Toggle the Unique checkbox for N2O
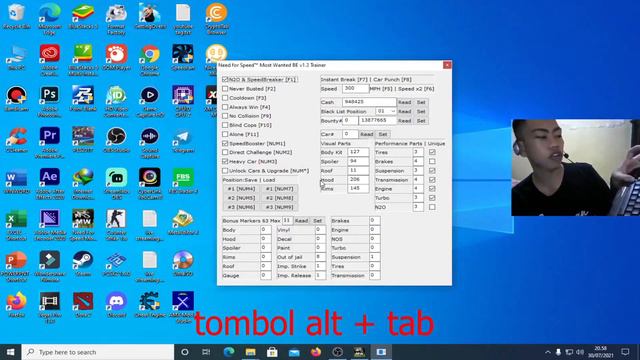The image size is (640, 360). (432, 207)
